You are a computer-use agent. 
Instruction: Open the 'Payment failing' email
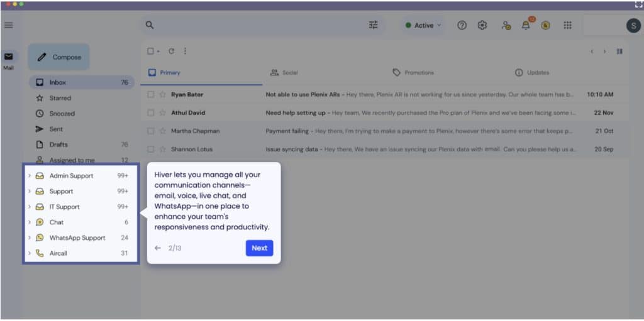(384, 131)
